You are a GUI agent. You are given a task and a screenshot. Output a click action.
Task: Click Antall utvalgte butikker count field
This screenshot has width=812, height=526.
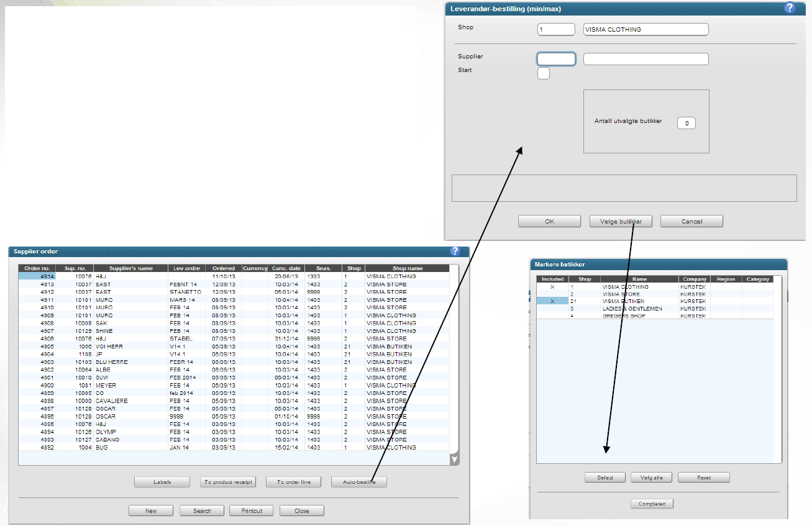(687, 123)
